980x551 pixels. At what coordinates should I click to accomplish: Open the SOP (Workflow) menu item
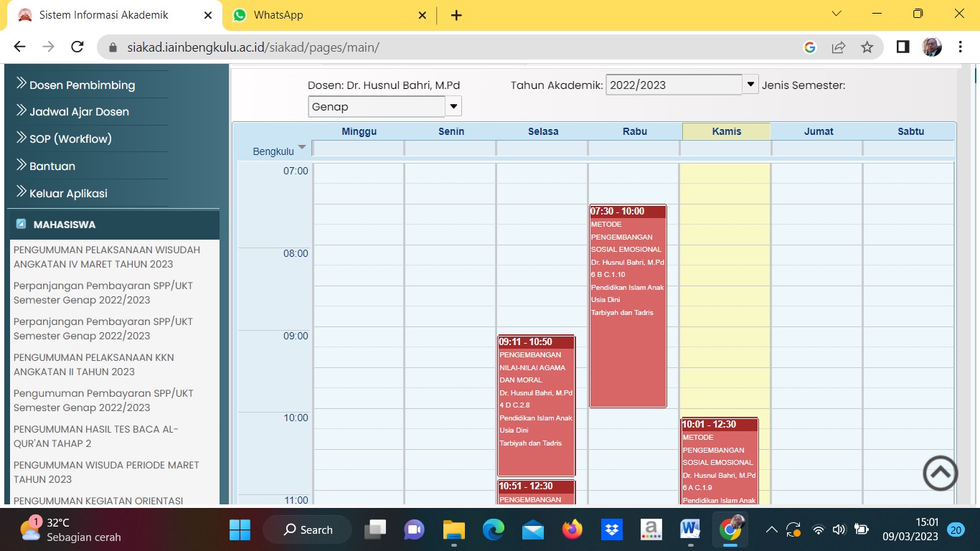pyautogui.click(x=70, y=139)
